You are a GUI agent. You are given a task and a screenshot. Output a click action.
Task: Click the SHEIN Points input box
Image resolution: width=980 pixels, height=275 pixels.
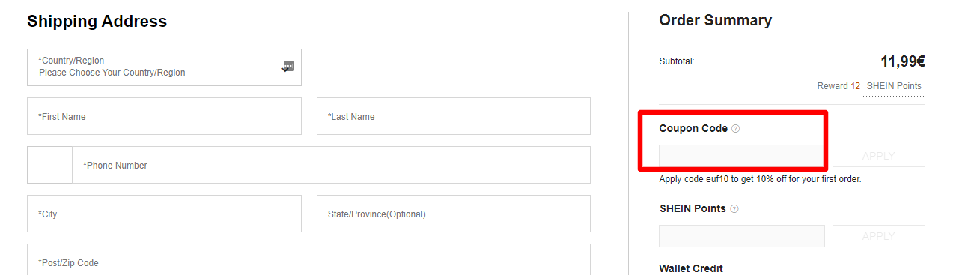tap(742, 236)
